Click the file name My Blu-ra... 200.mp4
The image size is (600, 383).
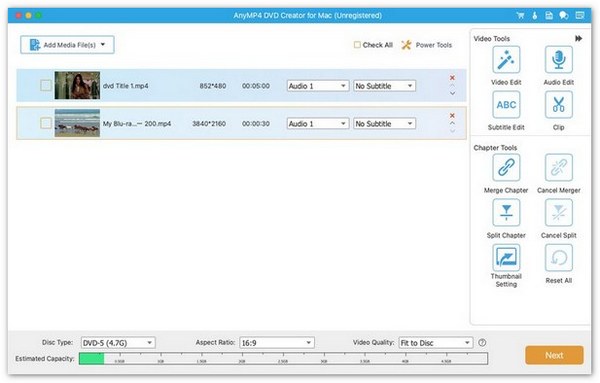coord(137,124)
